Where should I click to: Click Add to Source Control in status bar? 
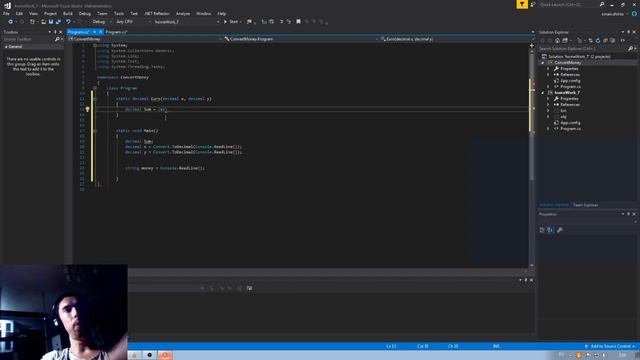610,346
